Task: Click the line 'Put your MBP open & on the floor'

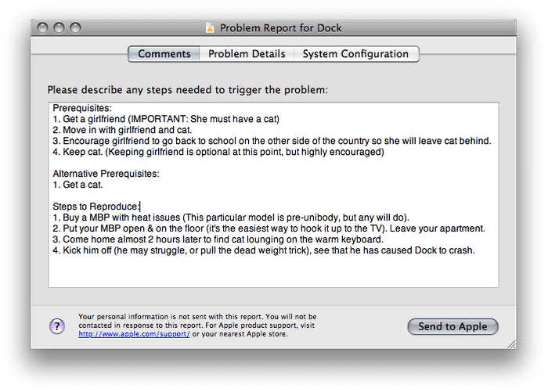Action: tap(269, 228)
